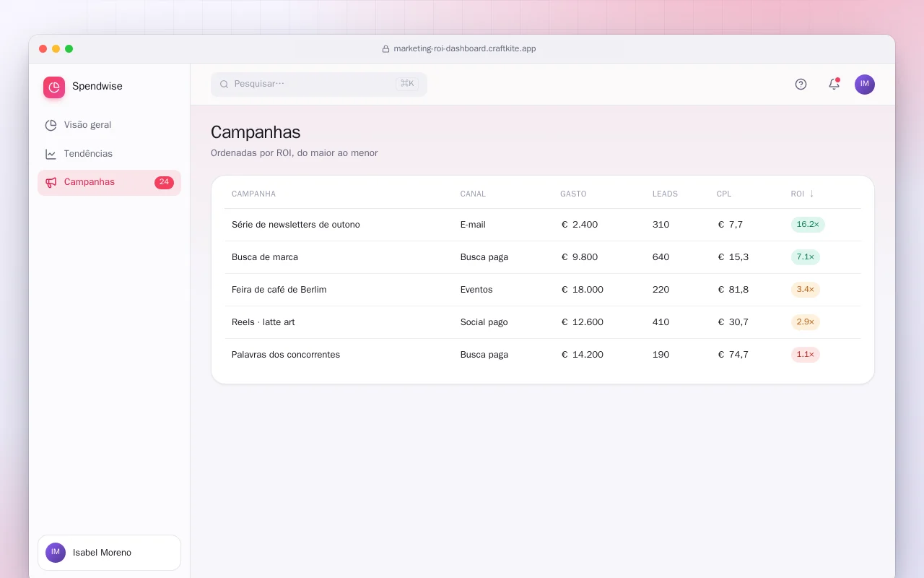Open the Isabel Moreno account card

click(109, 553)
